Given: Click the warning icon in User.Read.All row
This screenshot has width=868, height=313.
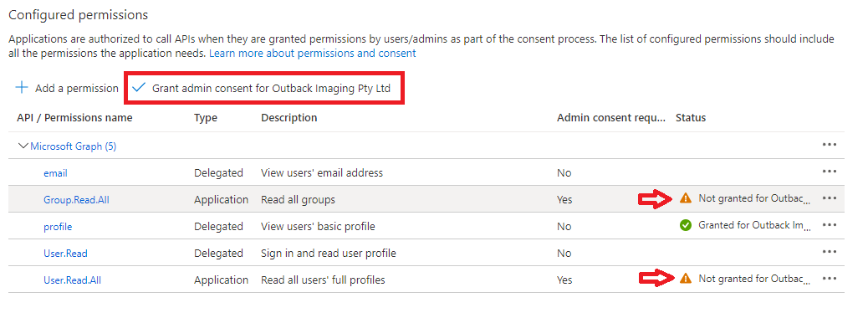Looking at the screenshot, I should tap(686, 279).
